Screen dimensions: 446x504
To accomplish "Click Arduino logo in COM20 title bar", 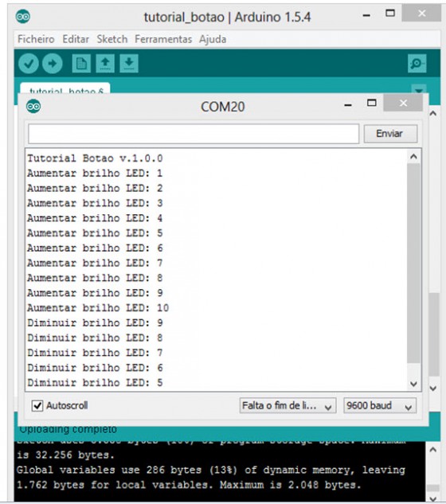I will [x=33, y=107].
